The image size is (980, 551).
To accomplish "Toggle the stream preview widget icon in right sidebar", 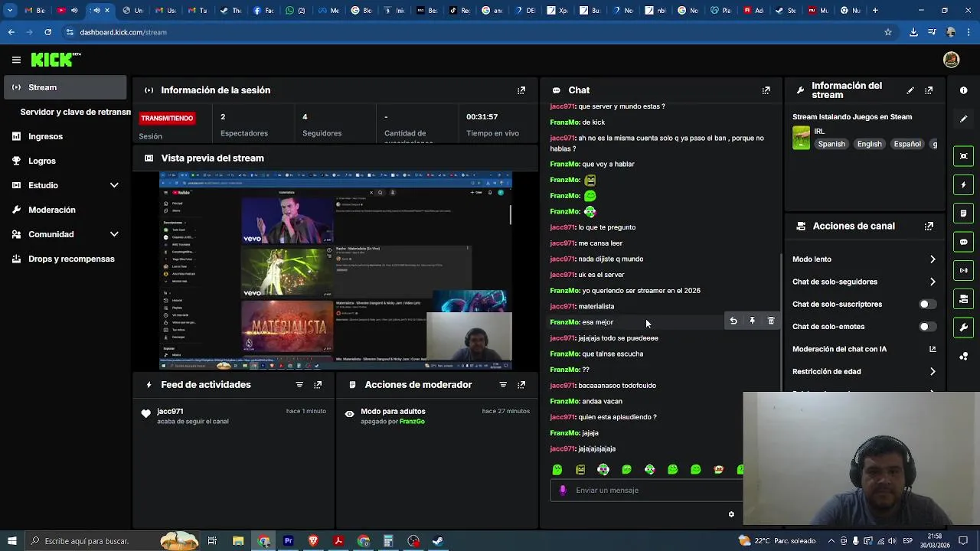I will click(x=964, y=156).
